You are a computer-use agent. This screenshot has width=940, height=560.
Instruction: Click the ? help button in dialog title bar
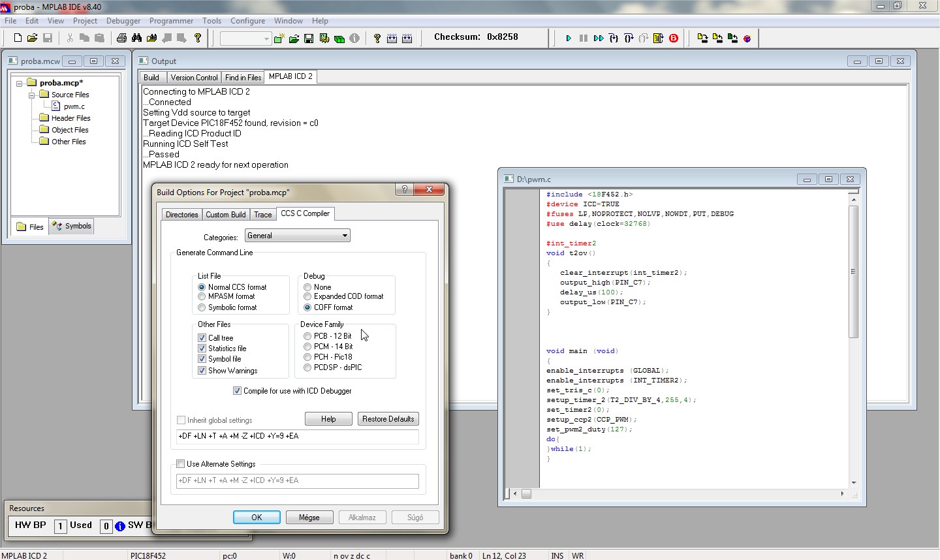click(x=405, y=189)
